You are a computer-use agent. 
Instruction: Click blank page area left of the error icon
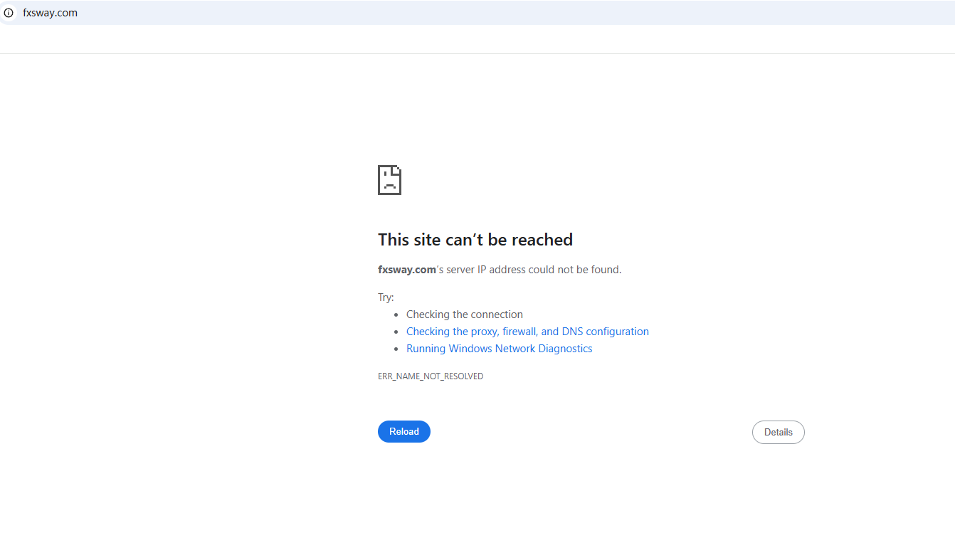pyautogui.click(x=213, y=180)
